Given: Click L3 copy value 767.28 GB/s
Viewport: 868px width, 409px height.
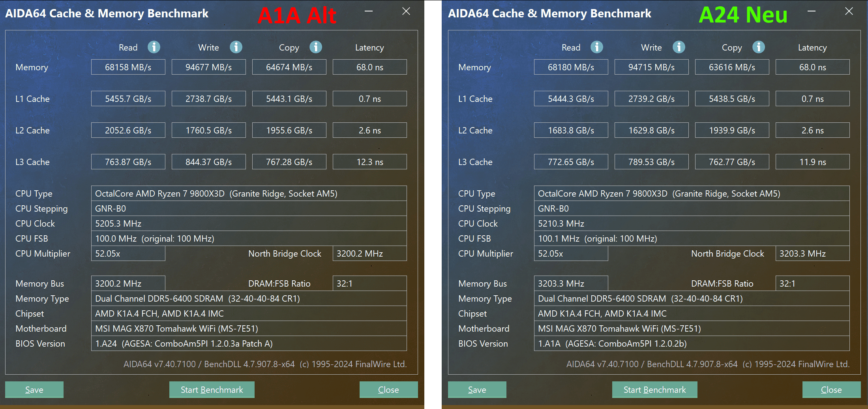Looking at the screenshot, I should [x=289, y=162].
